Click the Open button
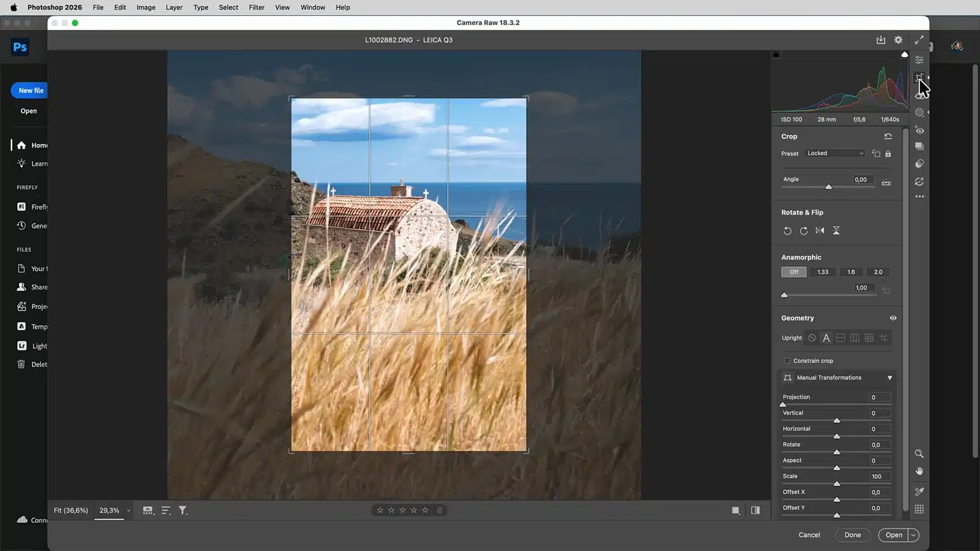 (894, 535)
